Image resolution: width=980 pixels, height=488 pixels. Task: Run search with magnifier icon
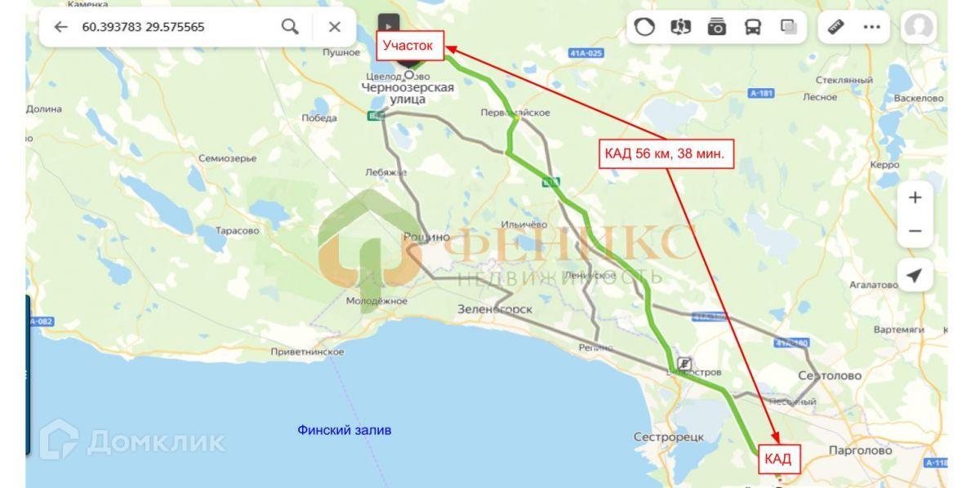point(290,27)
